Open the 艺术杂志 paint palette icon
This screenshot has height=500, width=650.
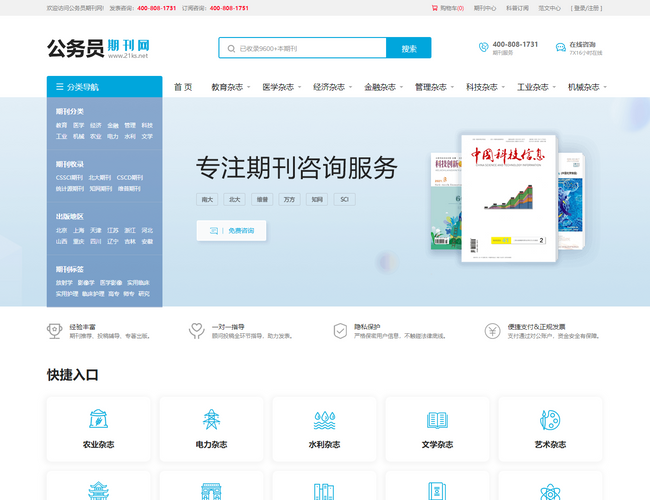tap(550, 420)
